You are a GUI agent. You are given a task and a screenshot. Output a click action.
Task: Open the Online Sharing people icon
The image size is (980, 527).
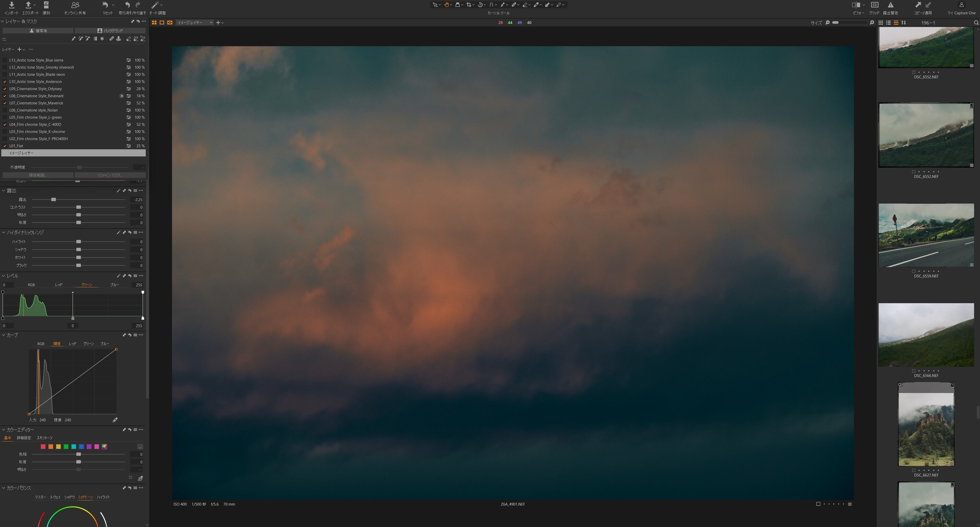(75, 5)
